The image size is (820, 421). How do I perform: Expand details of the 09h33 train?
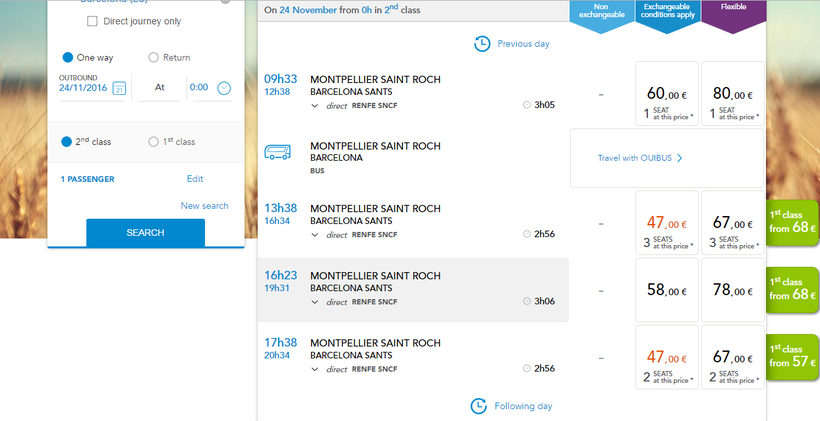(x=315, y=103)
